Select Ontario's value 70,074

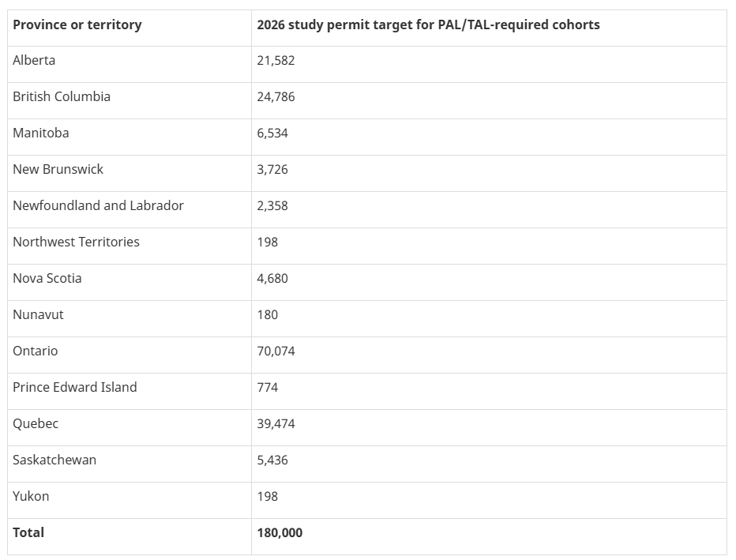point(276,351)
